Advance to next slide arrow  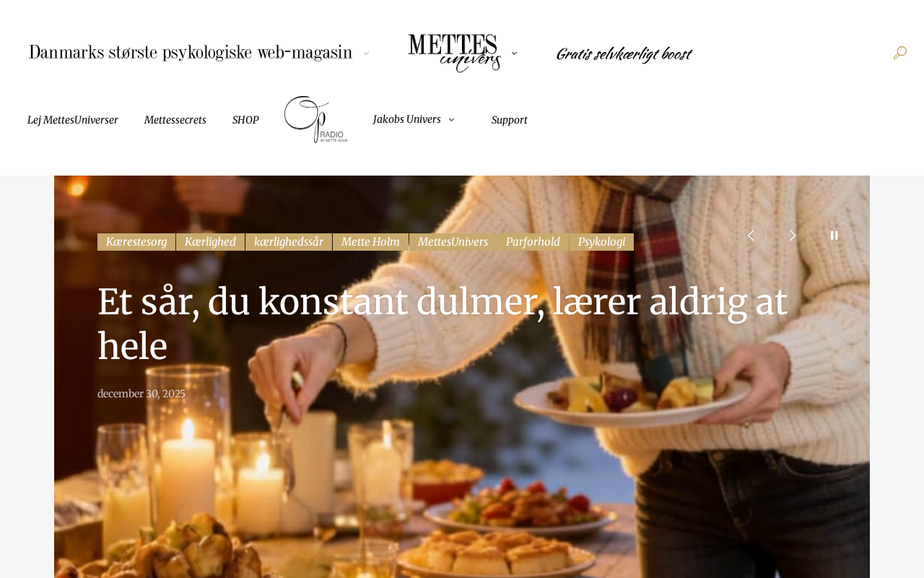(x=793, y=236)
